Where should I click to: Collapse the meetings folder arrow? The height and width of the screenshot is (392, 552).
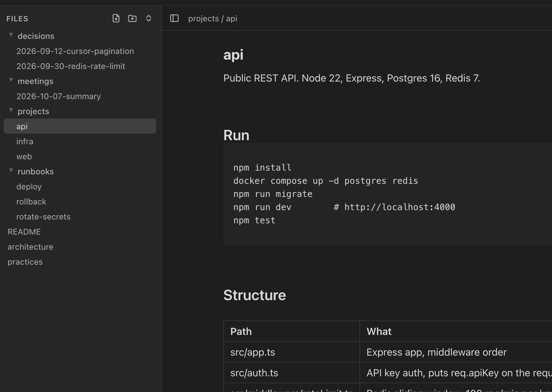click(11, 80)
